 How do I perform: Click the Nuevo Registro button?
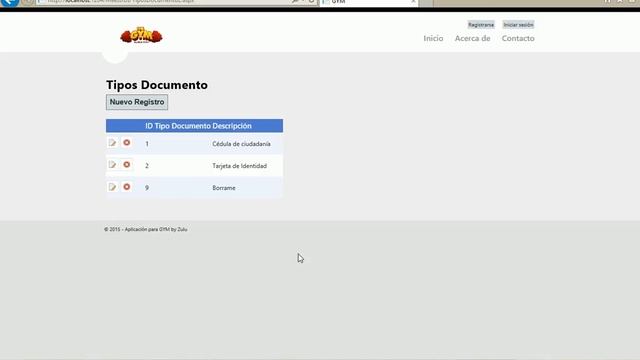point(137,102)
